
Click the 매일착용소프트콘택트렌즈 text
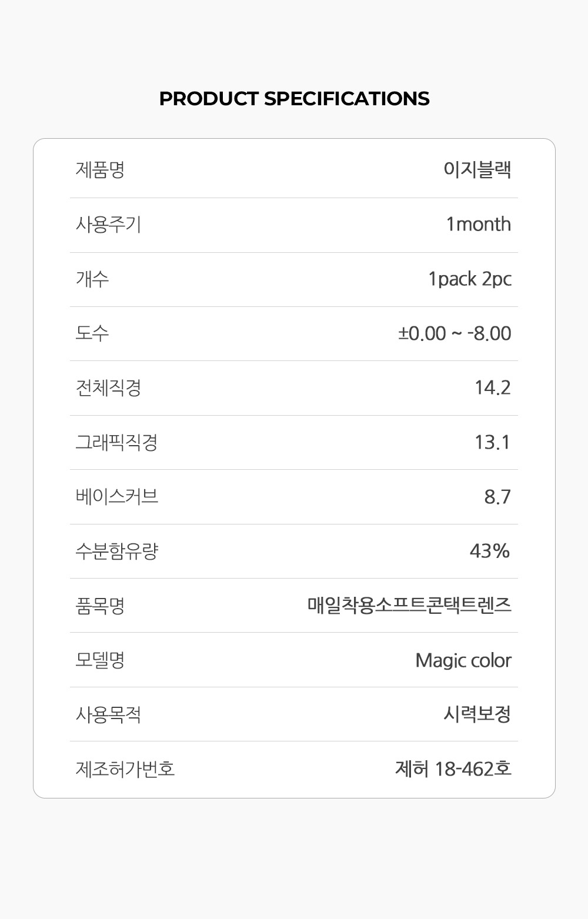(x=409, y=605)
